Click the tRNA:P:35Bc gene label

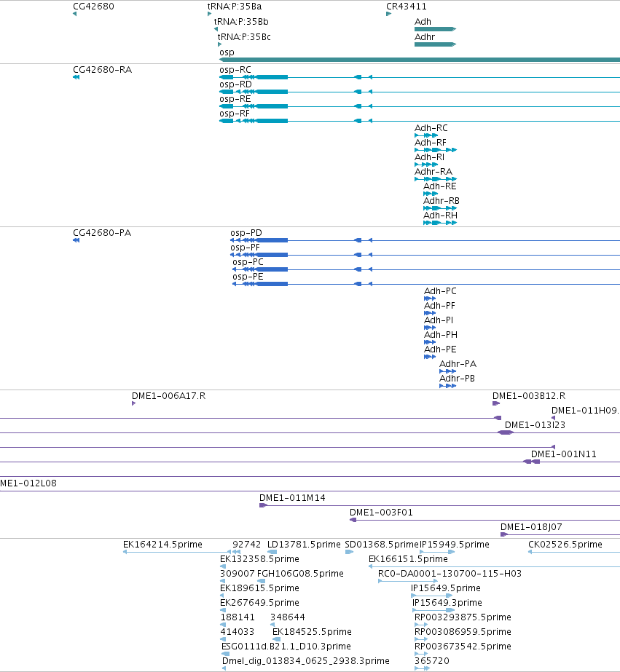pyautogui.click(x=244, y=37)
